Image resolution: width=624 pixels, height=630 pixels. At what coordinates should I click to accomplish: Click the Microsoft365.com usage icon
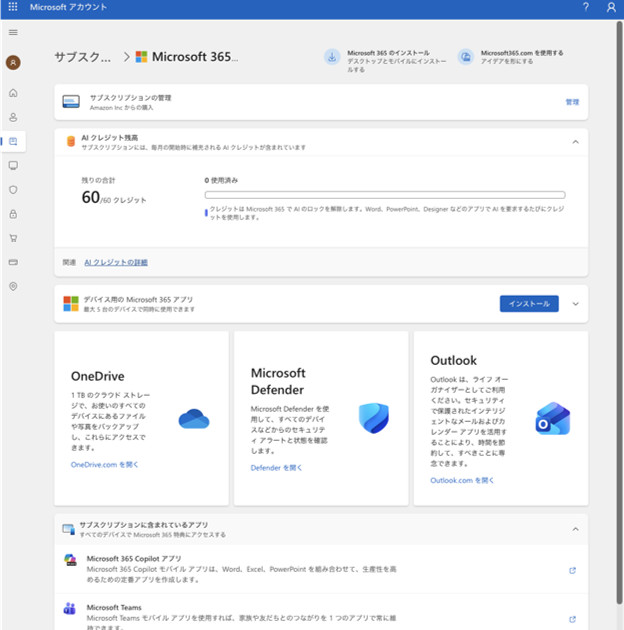[x=466, y=57]
